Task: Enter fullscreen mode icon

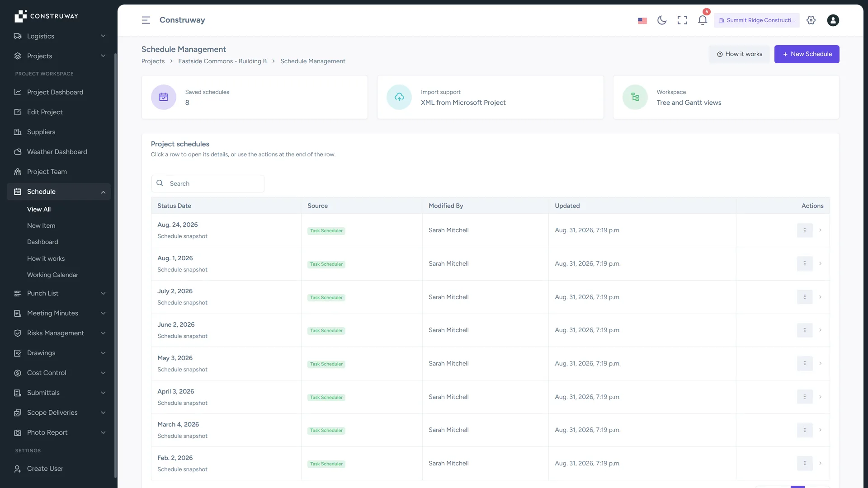Action: click(x=682, y=20)
